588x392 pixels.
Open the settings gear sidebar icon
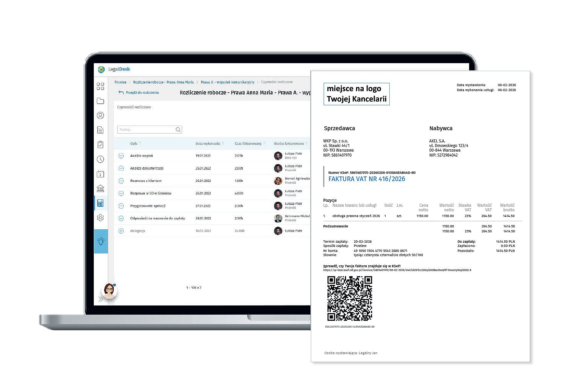[100, 217]
